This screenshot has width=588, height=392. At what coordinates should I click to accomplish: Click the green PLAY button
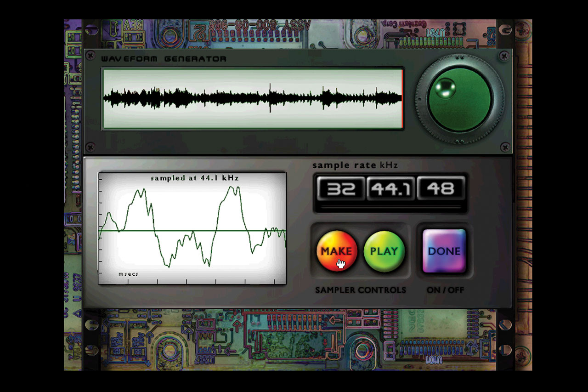pyautogui.click(x=384, y=251)
